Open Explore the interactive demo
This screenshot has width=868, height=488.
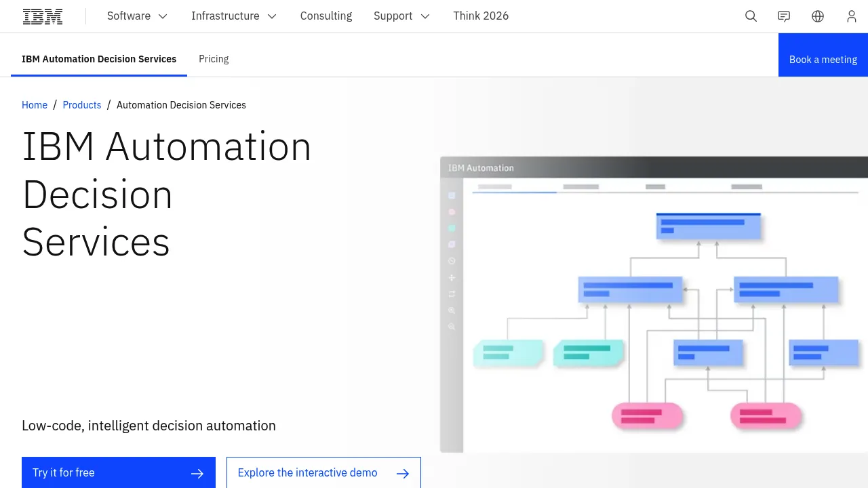(x=323, y=472)
